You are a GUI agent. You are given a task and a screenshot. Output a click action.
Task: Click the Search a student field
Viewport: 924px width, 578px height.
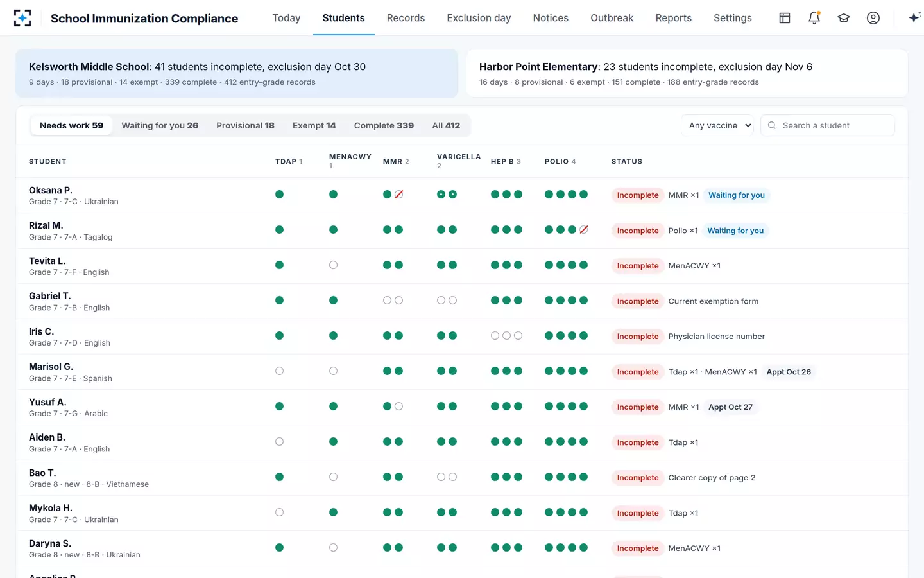click(828, 125)
